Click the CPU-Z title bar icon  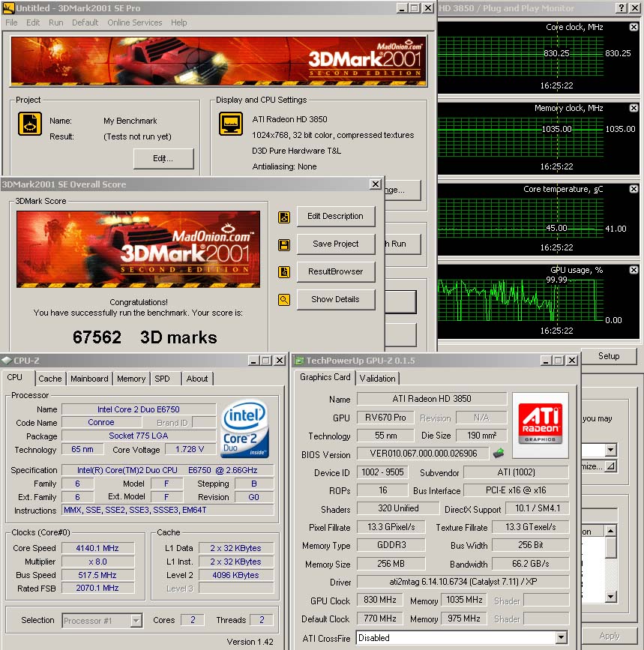7,360
